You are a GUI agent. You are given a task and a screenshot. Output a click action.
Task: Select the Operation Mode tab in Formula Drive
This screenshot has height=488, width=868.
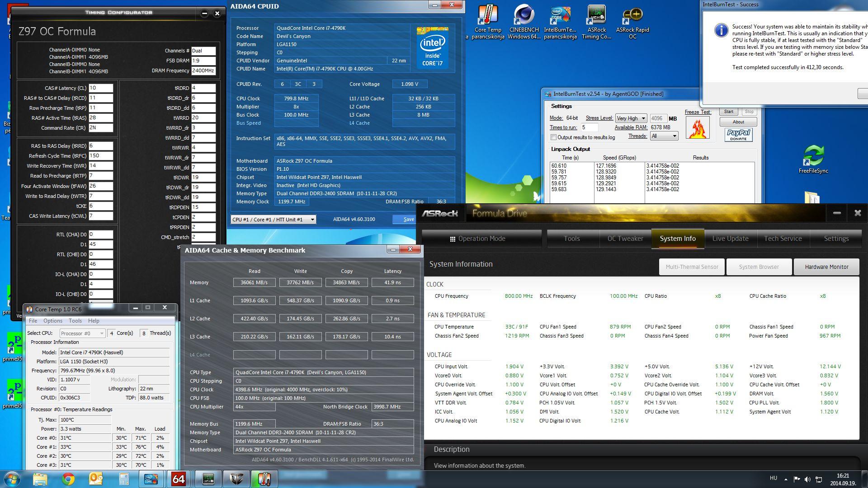pyautogui.click(x=481, y=239)
